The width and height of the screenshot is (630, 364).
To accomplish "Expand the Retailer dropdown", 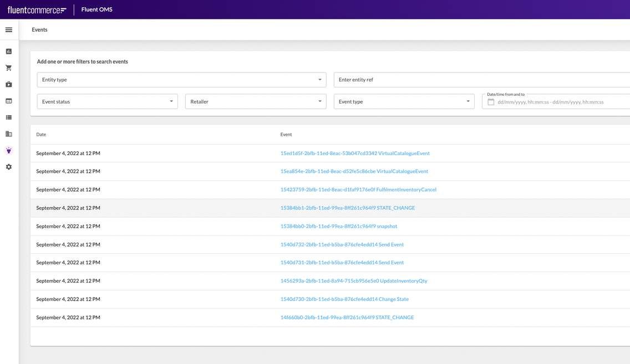I will (x=256, y=102).
